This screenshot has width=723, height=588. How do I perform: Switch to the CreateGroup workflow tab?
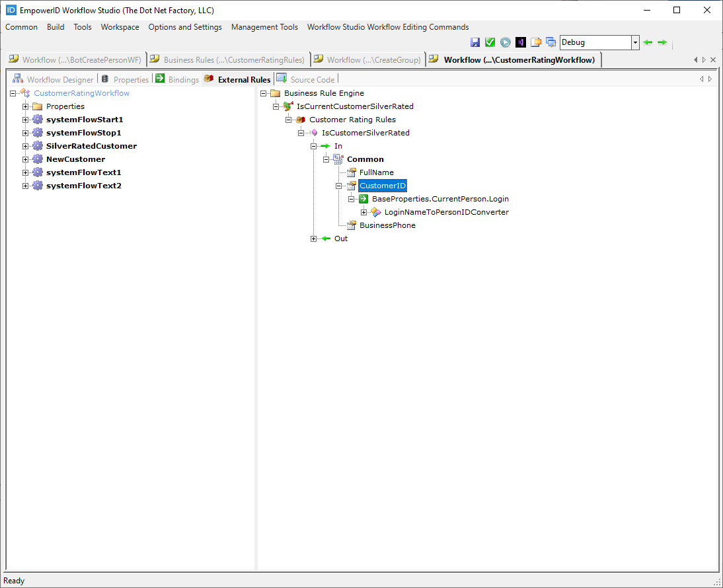pyautogui.click(x=368, y=60)
